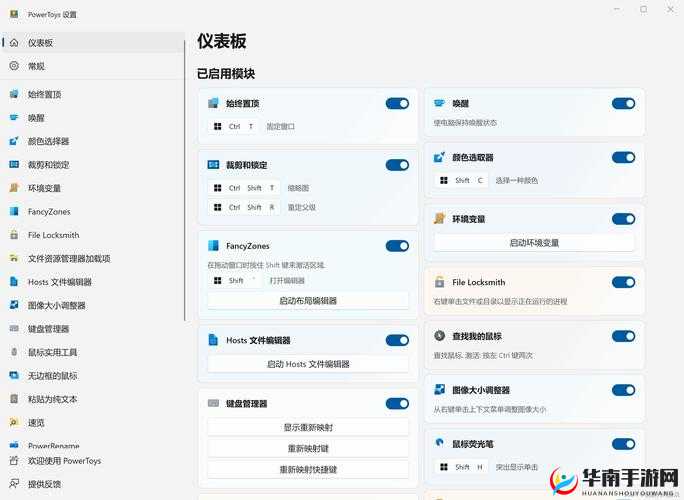Click the 环境变量 sidebar icon
The width and height of the screenshot is (684, 500).
click(14, 188)
